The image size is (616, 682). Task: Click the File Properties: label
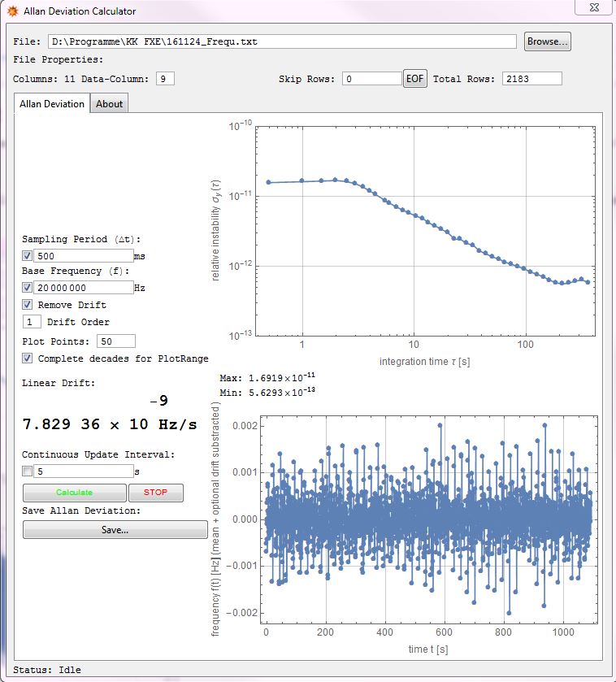coord(59,59)
